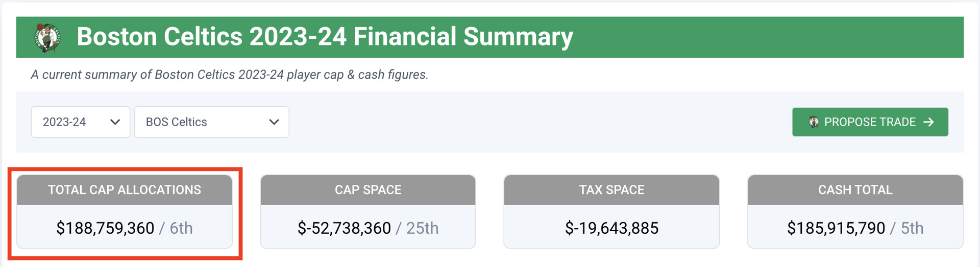The width and height of the screenshot is (980, 267).
Task: Click the Boston Celtics Financial Summary title
Action: 325,37
